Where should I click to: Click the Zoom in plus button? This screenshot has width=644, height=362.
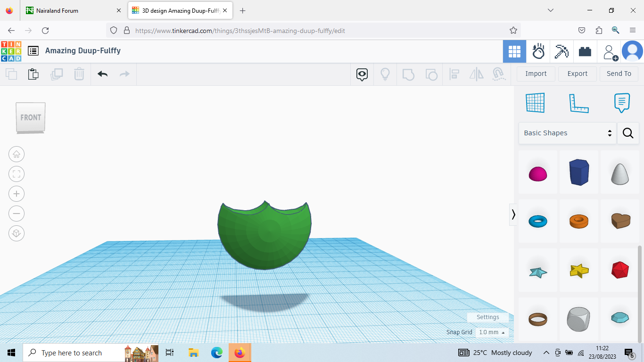17,194
